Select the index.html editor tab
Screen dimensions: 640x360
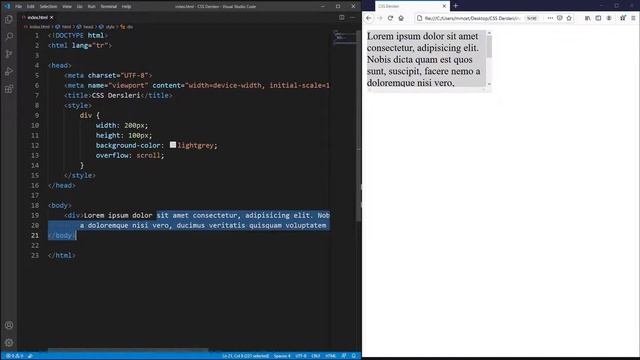click(37, 18)
